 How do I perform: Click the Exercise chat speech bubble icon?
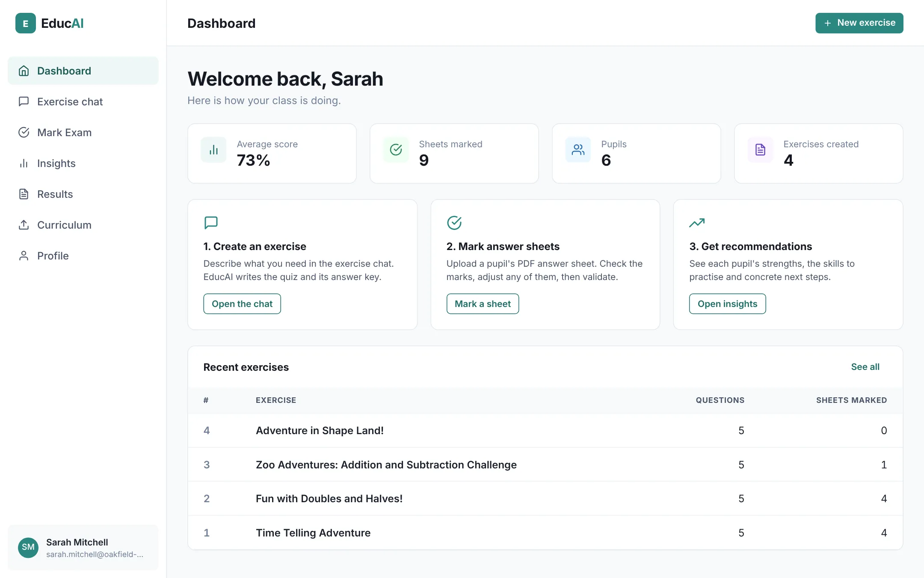tap(24, 101)
